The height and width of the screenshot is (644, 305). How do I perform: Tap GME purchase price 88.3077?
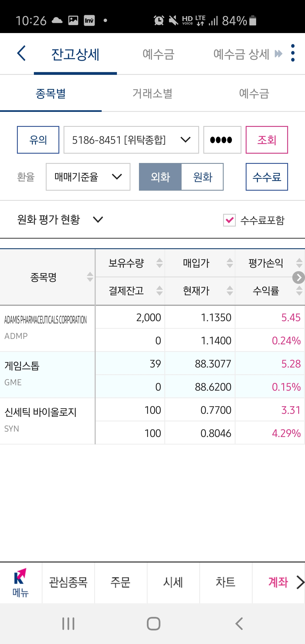point(213,364)
